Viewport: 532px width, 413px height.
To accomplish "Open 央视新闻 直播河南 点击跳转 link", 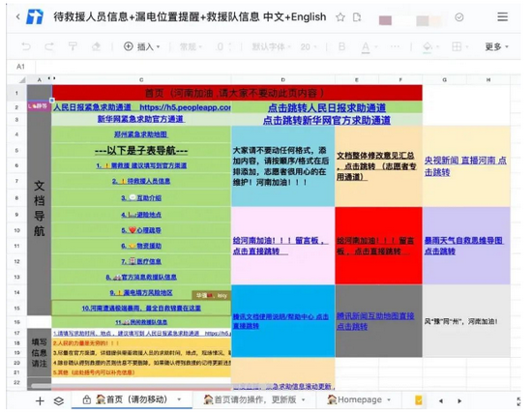I will 465,166.
